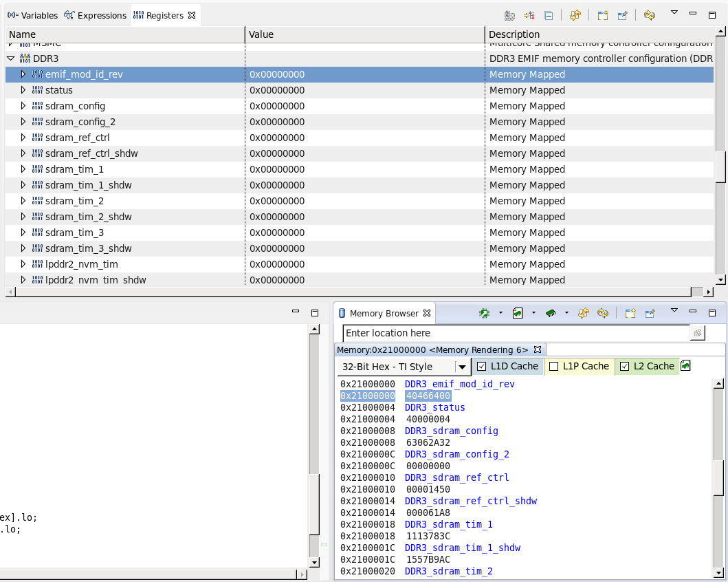Enable the L1P Cache checkbox
Viewport: 728px width, 582px height.
(553, 366)
